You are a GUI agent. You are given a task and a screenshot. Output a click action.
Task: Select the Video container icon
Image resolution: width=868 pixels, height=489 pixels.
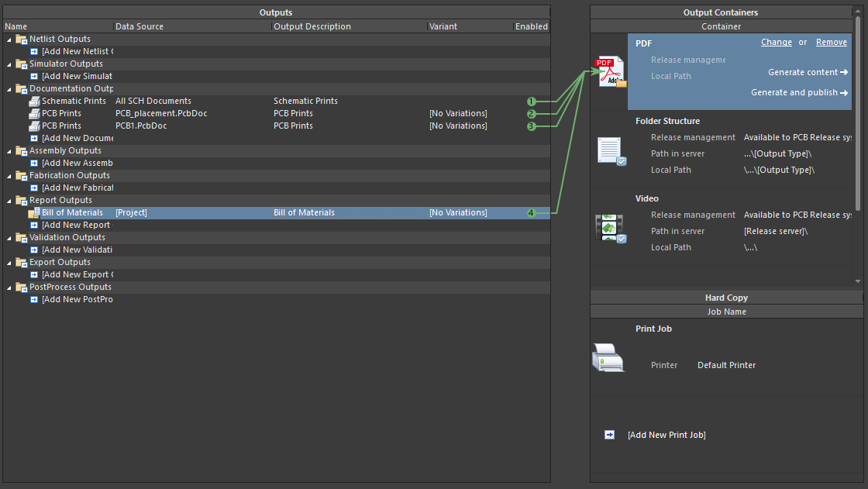[x=610, y=228]
